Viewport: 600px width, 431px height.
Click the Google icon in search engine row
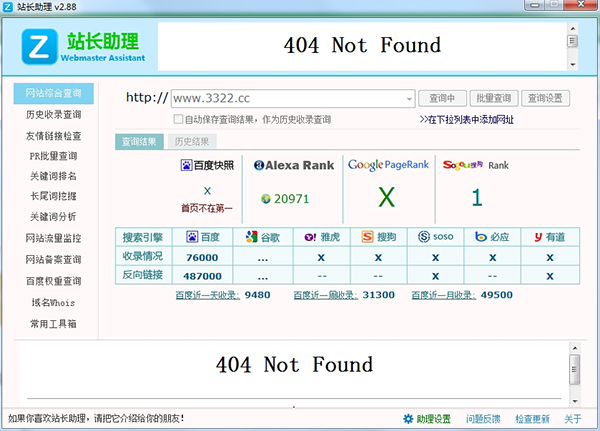[x=251, y=237]
